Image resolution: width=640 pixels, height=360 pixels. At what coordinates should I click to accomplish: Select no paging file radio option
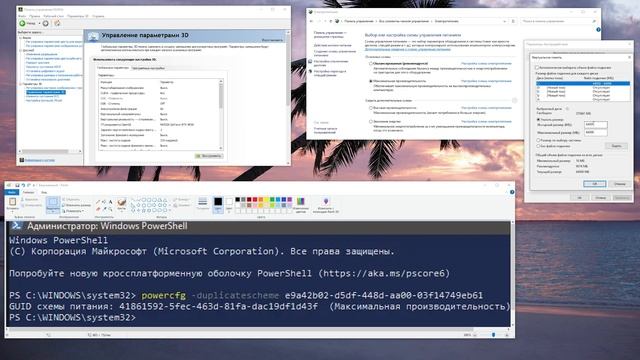point(538,146)
